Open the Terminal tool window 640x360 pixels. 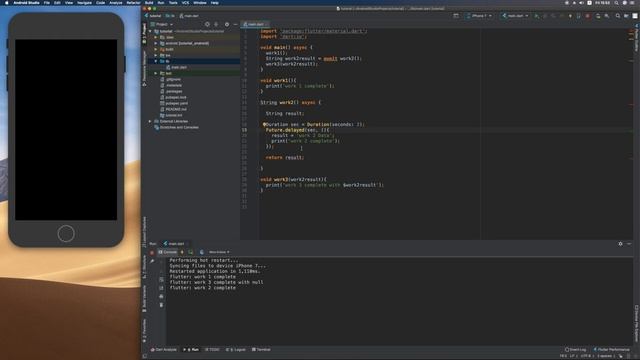[x=261, y=350]
